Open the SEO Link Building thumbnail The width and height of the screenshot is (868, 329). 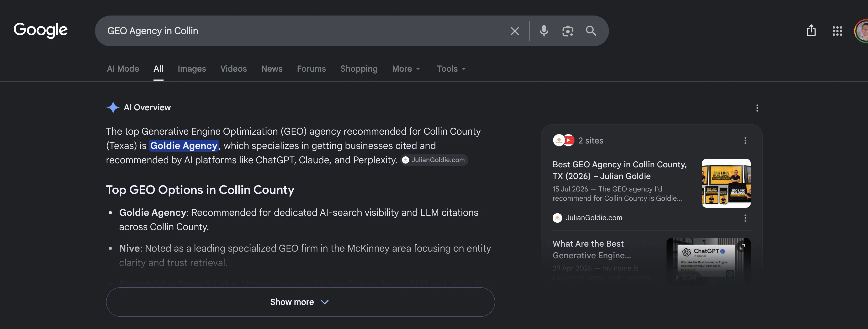pos(726,183)
